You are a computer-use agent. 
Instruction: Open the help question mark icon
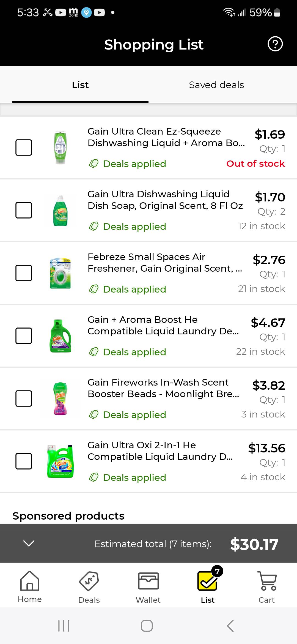pyautogui.click(x=275, y=44)
